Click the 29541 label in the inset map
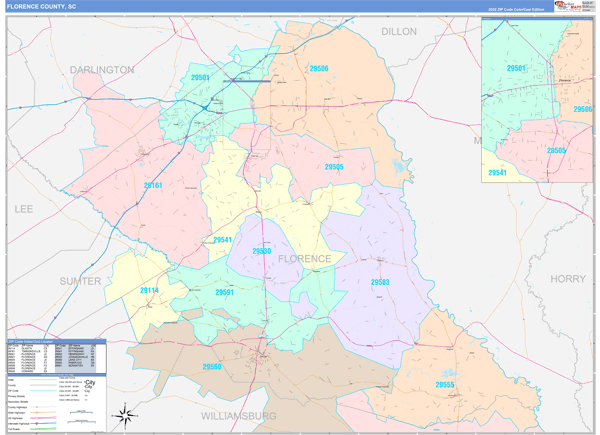The height and width of the screenshot is (435, 600). (498, 172)
